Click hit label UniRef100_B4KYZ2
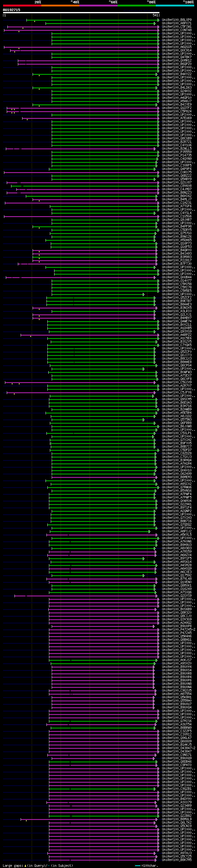Screen dimensions: 197x868 click(177, 74)
